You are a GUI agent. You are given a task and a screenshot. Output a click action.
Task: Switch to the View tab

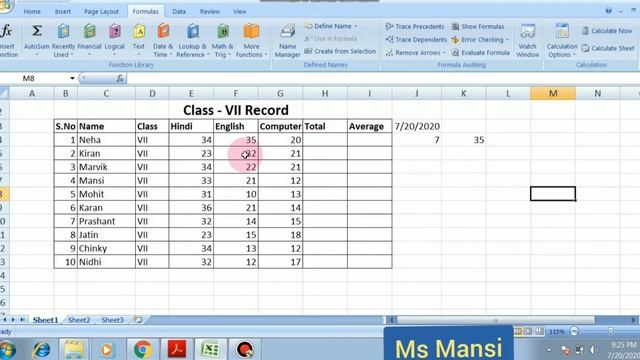[239, 11]
